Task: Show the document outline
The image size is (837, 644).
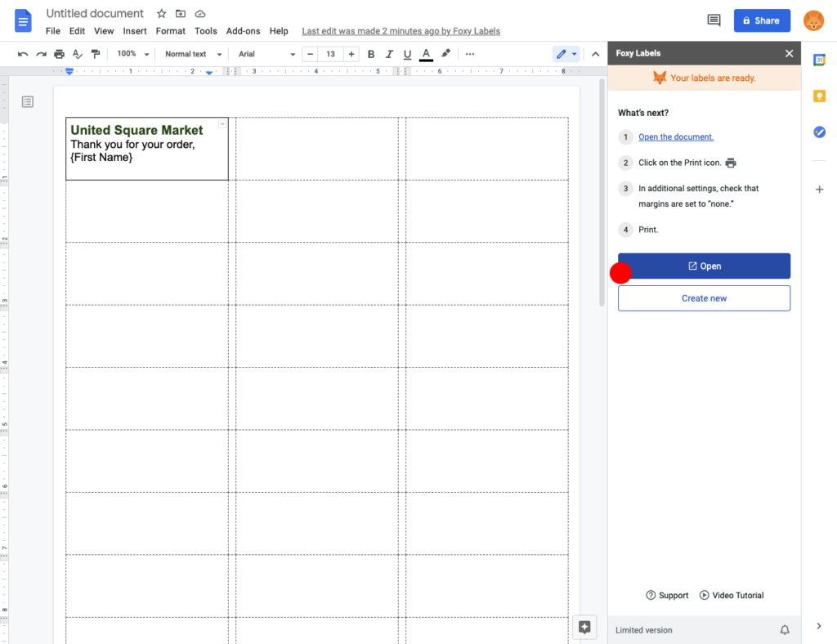Action: pyautogui.click(x=27, y=101)
